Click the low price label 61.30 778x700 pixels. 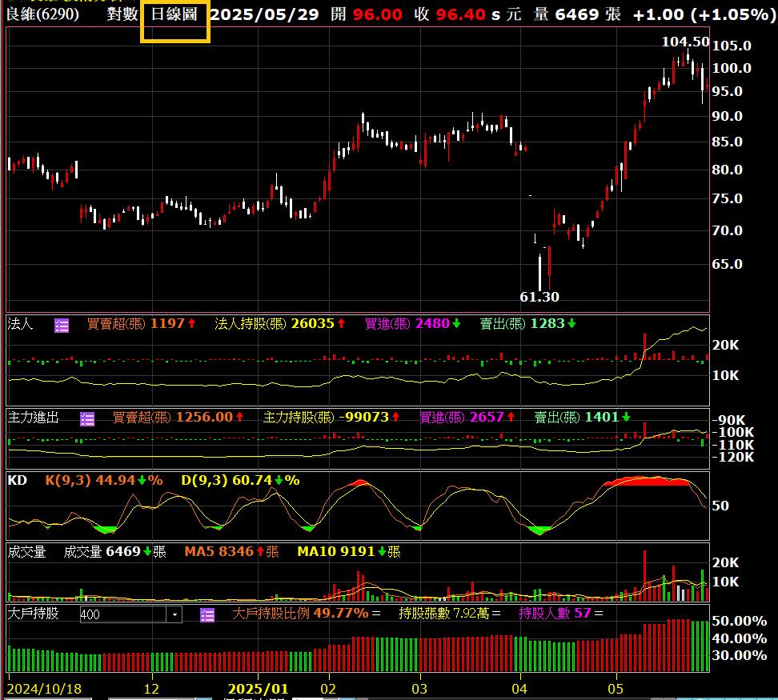click(x=539, y=297)
